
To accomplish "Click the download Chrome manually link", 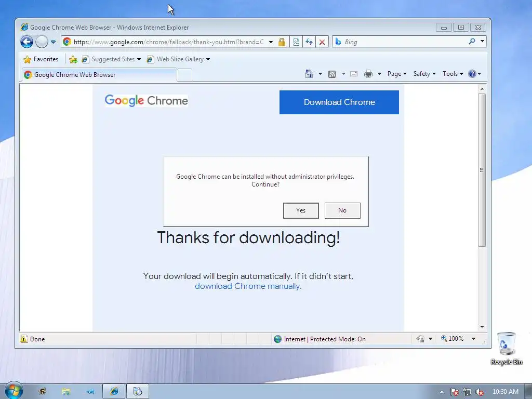I will pyautogui.click(x=247, y=286).
